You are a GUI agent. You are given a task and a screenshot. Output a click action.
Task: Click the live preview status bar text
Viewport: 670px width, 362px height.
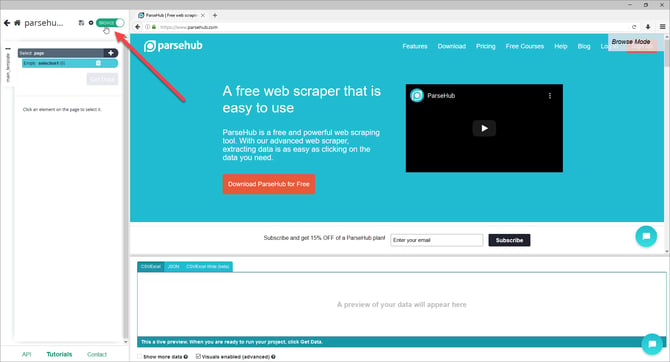(232, 342)
